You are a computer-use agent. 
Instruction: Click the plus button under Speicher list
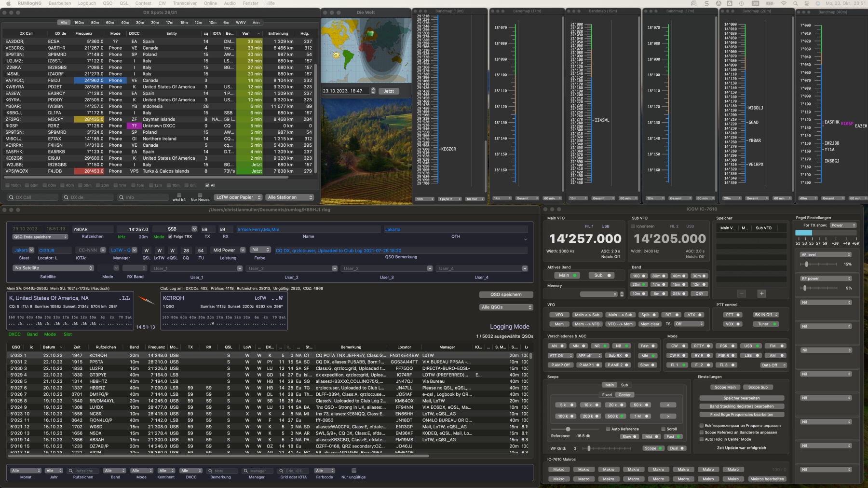(x=761, y=293)
